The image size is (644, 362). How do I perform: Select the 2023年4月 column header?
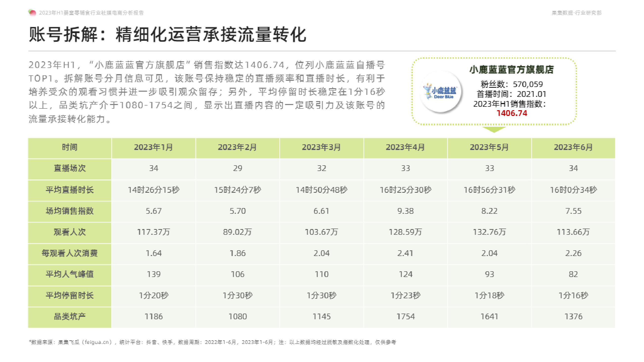click(x=405, y=148)
